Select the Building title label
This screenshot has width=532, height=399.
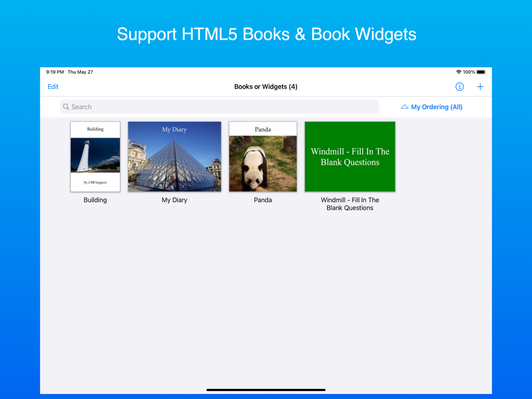tap(95, 200)
